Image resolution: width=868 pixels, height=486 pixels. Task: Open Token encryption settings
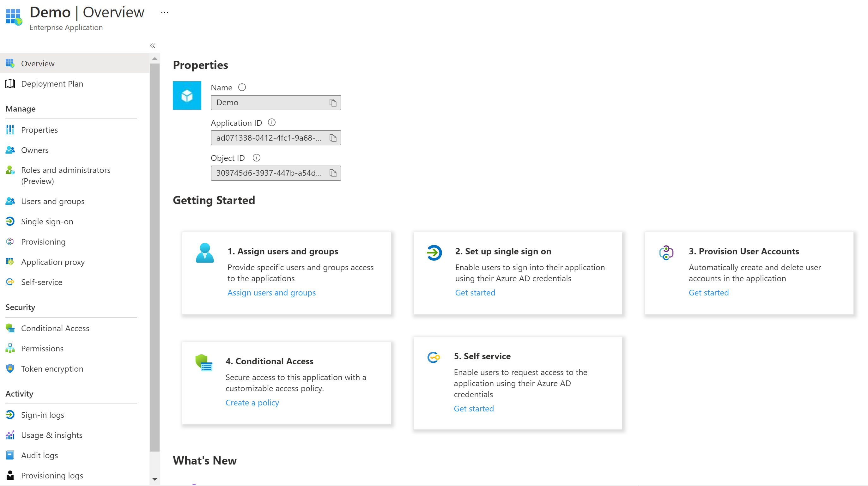click(52, 369)
